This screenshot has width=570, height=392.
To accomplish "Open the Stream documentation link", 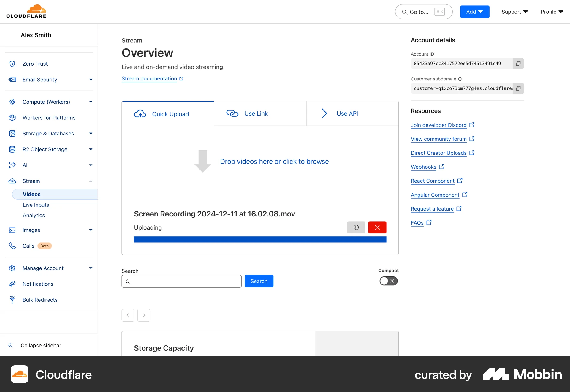I will point(149,78).
